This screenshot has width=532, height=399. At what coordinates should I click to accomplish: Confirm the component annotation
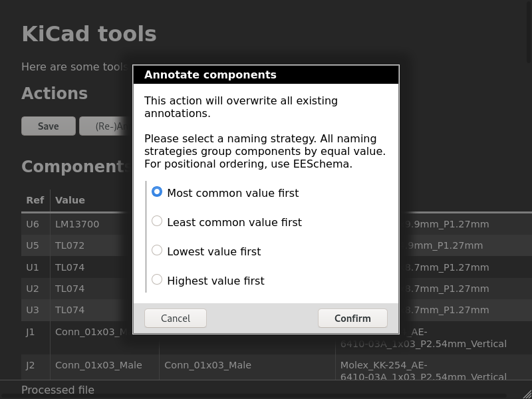click(x=352, y=319)
